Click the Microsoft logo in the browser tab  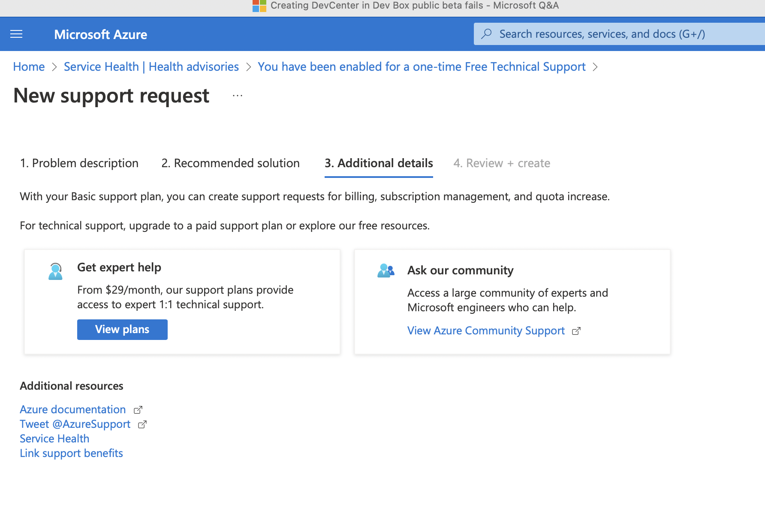click(x=259, y=6)
